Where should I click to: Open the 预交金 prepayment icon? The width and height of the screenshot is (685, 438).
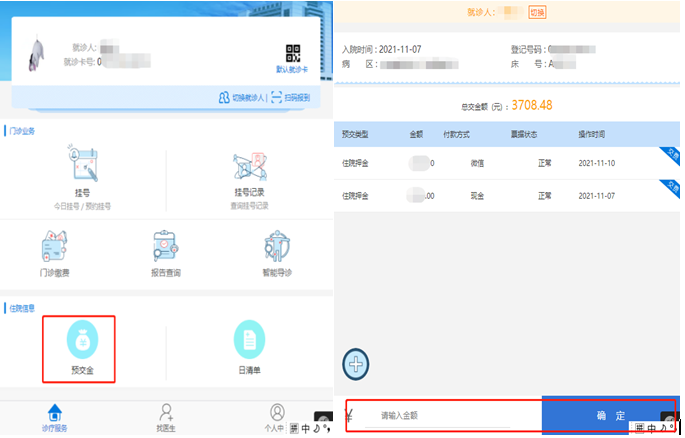[79, 346]
